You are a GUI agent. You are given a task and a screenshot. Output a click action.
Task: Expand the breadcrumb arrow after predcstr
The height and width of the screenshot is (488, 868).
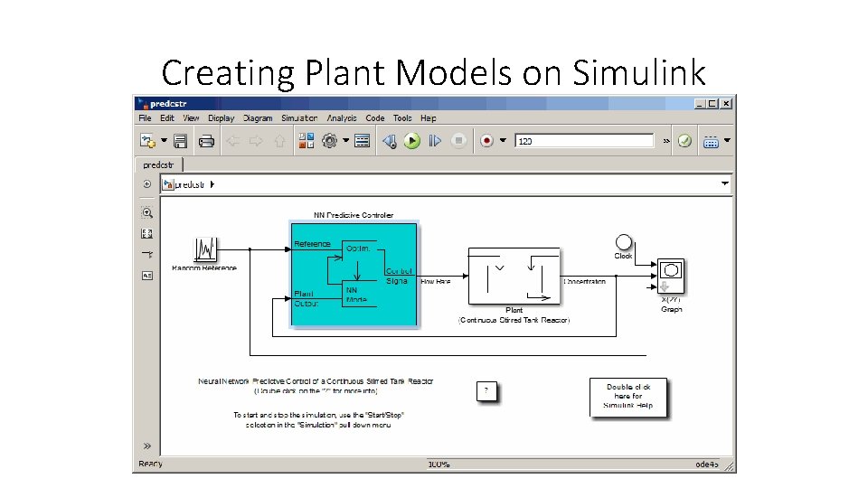click(x=212, y=184)
